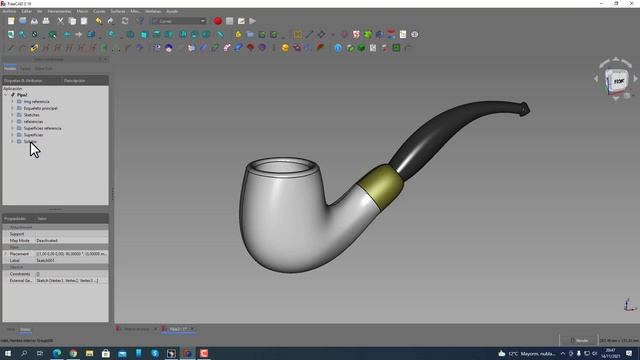Click the yellow Part create icon
The image size is (640, 360).
pyautogui.click(x=238, y=35)
